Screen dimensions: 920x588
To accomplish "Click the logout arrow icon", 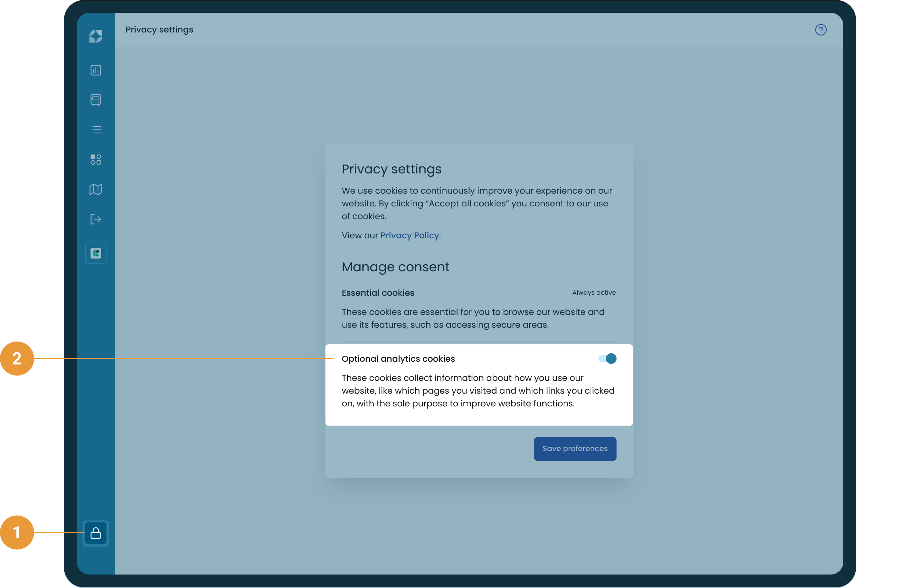I will click(x=95, y=219).
